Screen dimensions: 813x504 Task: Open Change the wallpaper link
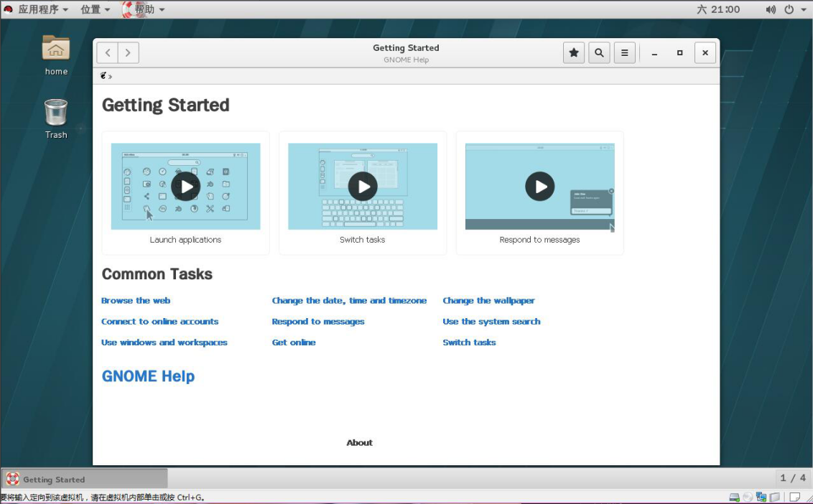click(x=488, y=301)
